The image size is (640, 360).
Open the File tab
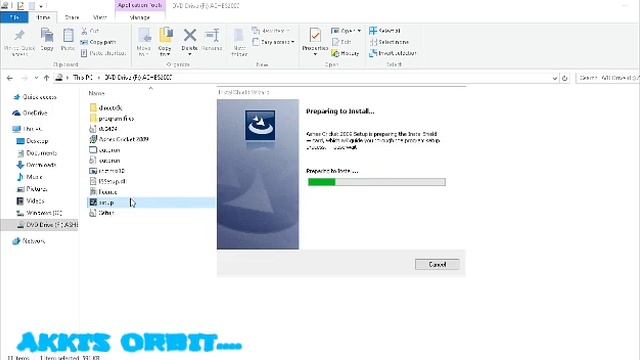tap(14, 18)
